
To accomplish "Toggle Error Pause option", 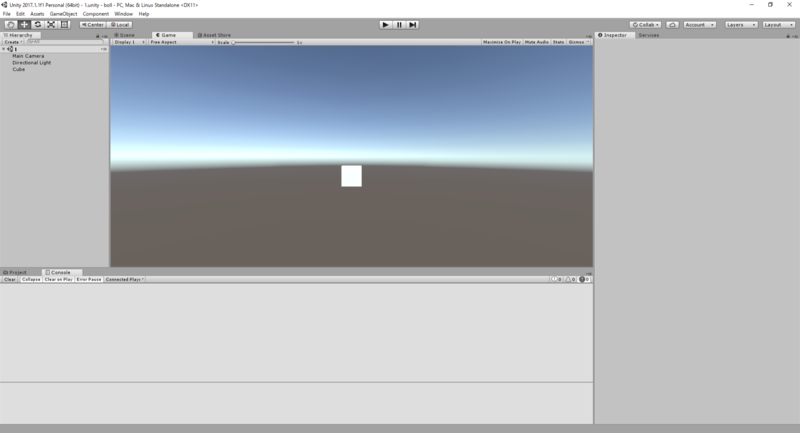I will pos(89,279).
